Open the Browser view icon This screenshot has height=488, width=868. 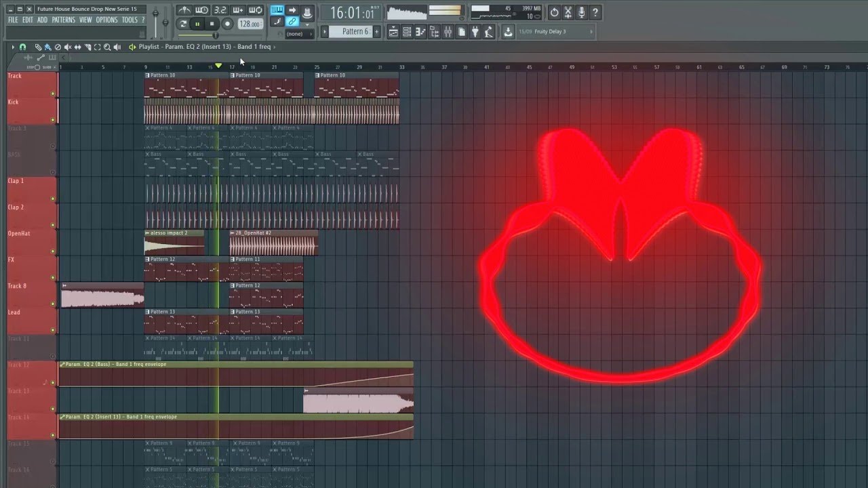434,31
